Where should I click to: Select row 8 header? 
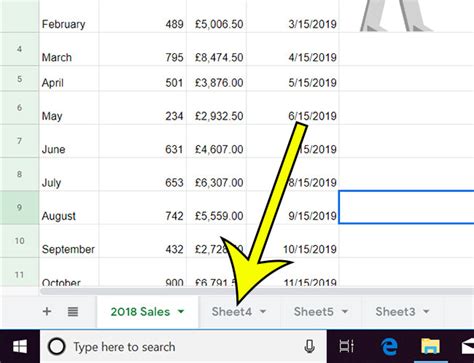coord(19,174)
